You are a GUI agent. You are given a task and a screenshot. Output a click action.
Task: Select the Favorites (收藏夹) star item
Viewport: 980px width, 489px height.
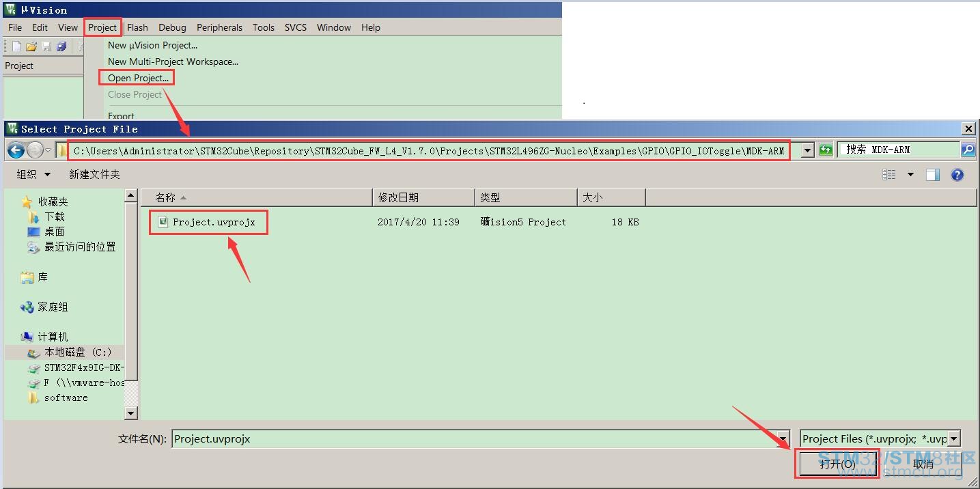[x=45, y=201]
